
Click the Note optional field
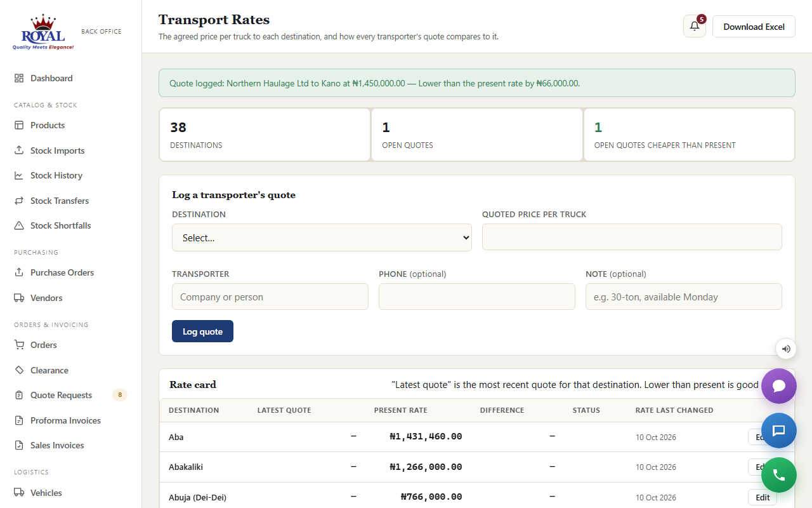pyautogui.click(x=684, y=297)
